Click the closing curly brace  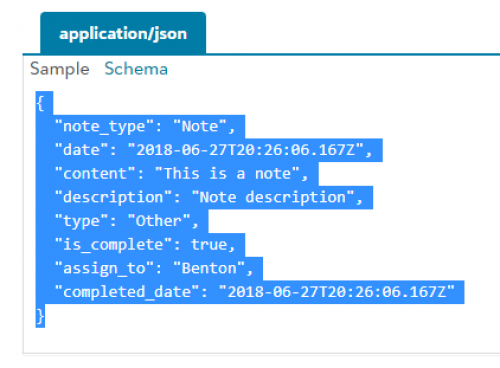[x=40, y=316]
